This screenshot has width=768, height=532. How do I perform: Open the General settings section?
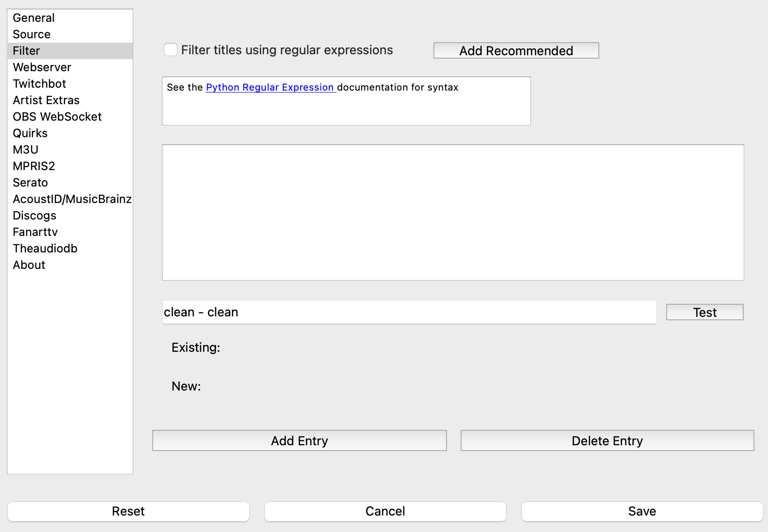coord(34,18)
